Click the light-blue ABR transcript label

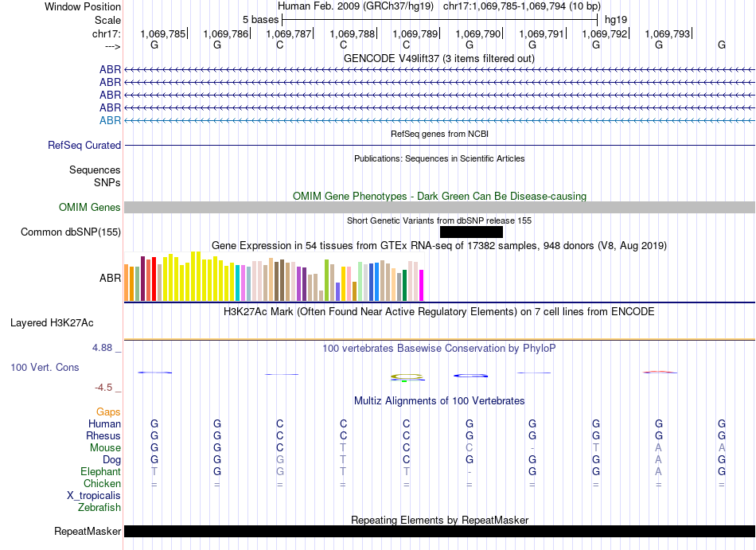click(110, 120)
